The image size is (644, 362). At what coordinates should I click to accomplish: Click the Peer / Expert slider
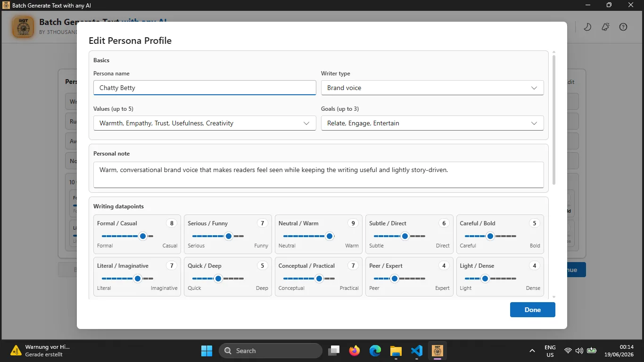(399, 279)
